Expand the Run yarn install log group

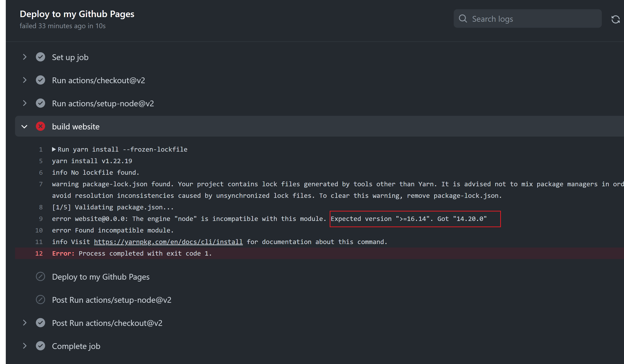tap(54, 149)
